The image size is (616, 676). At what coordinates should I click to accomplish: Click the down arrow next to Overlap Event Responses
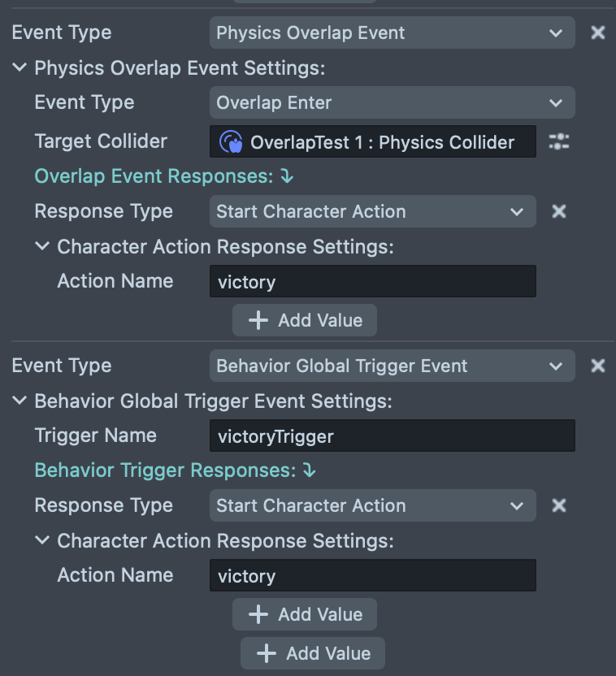click(x=286, y=176)
